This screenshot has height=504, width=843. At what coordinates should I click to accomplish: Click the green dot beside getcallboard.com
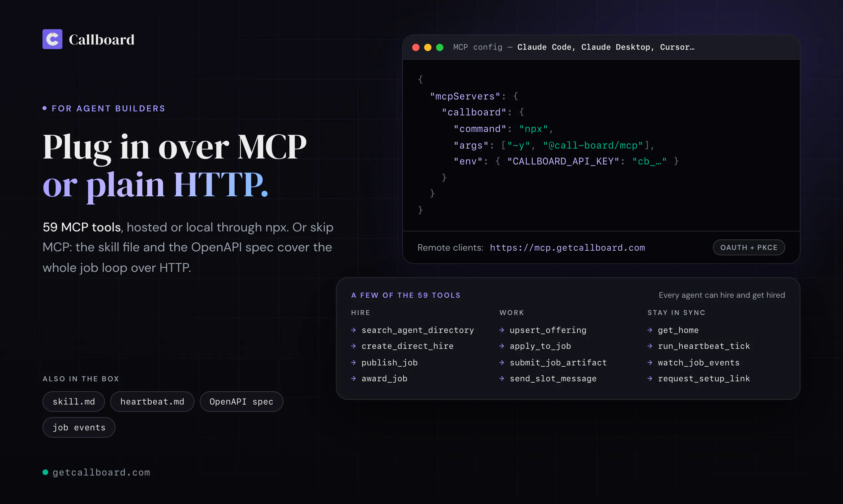(x=45, y=472)
